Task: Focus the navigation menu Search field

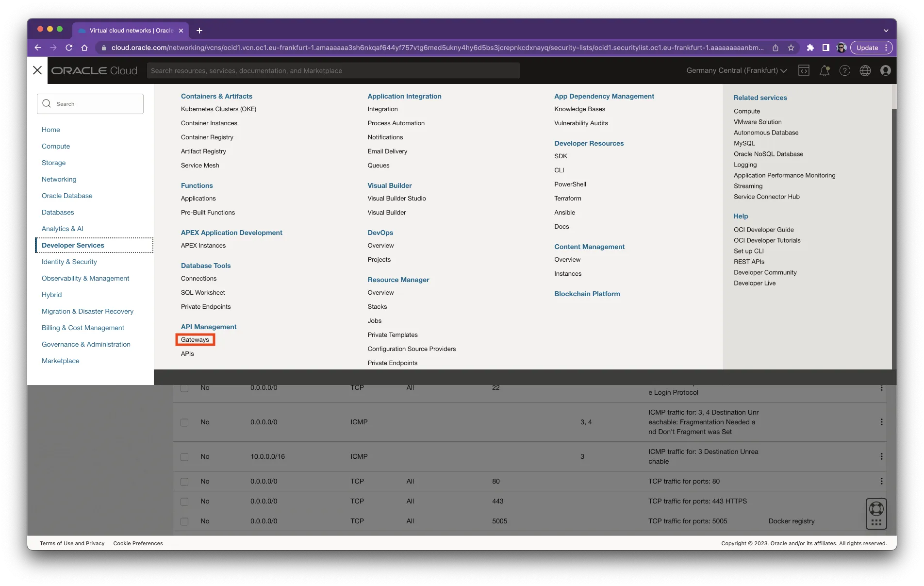Action: (x=90, y=104)
